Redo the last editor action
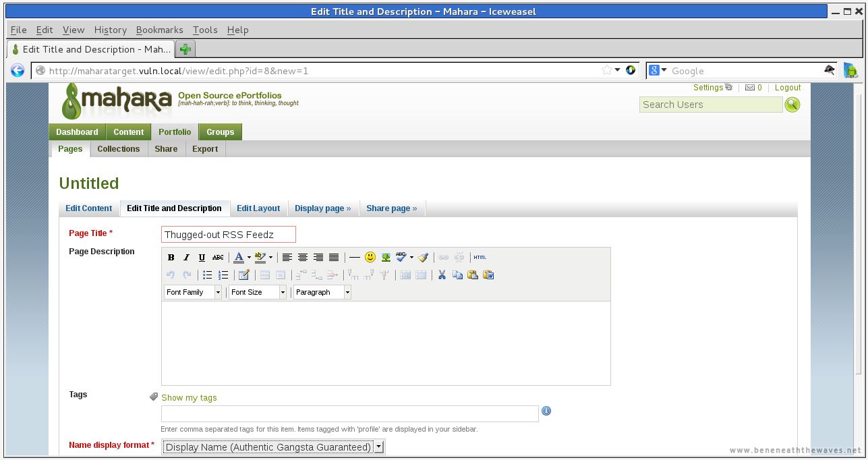The image size is (868, 460). 187,275
